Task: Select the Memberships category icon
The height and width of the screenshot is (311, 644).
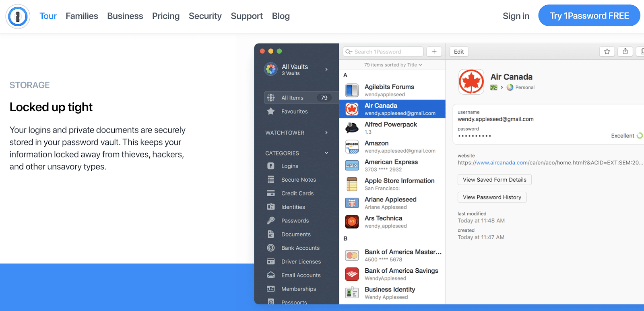Action: 271,289
